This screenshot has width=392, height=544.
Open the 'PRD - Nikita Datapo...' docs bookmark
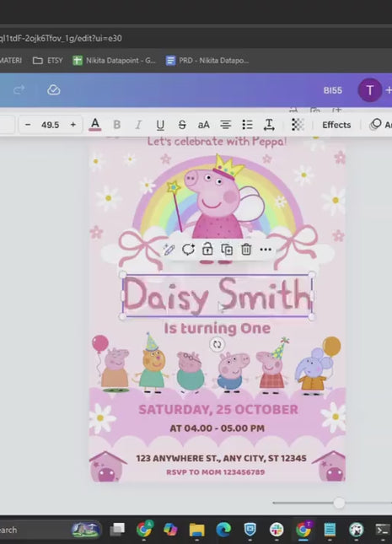coord(207,61)
